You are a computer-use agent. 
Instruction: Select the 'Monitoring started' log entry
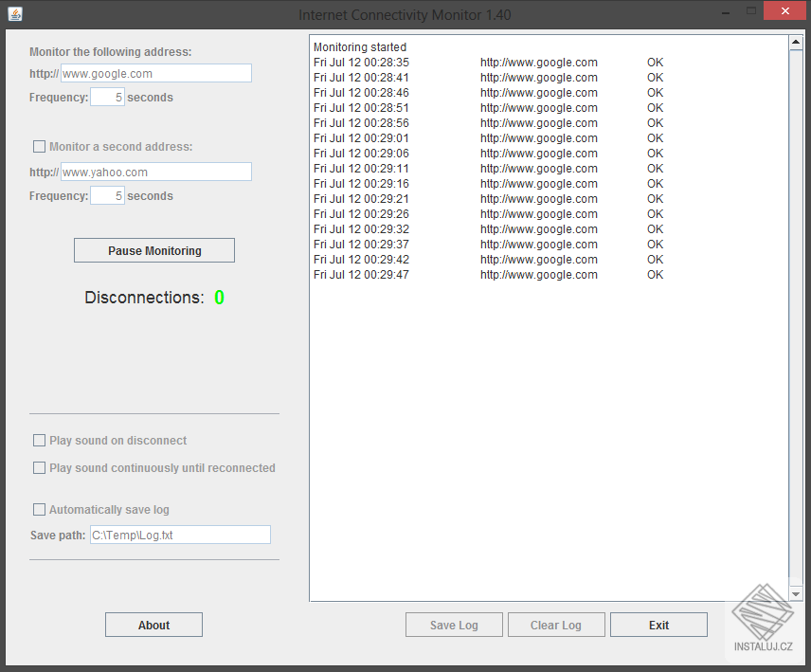[359, 46]
